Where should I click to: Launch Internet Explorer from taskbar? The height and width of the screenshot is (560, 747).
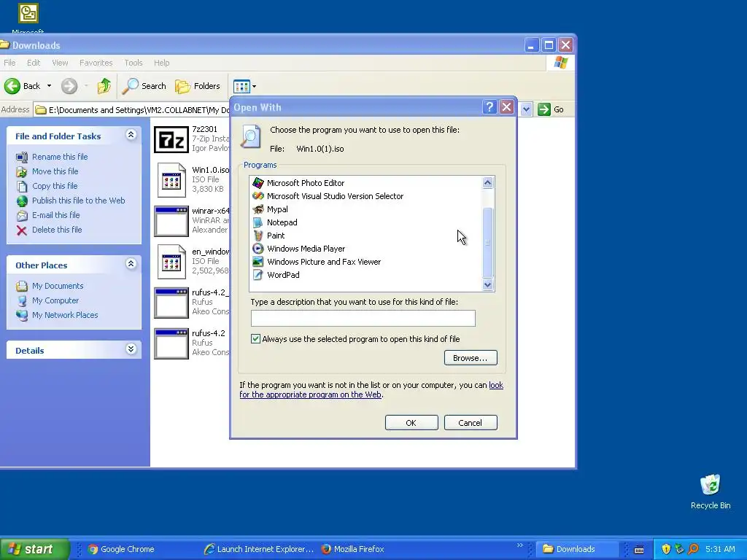click(x=258, y=549)
